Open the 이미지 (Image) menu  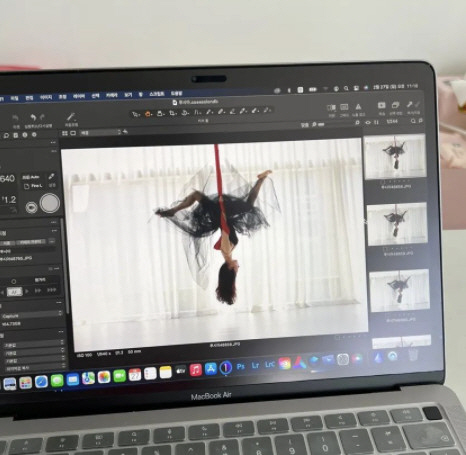[46, 97]
